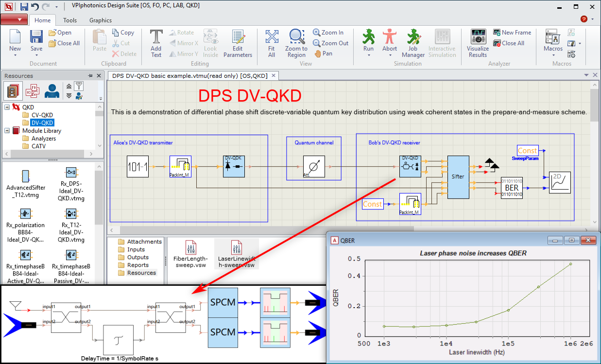
Task: Select the 101-1 bit source module
Action: pos(137,166)
